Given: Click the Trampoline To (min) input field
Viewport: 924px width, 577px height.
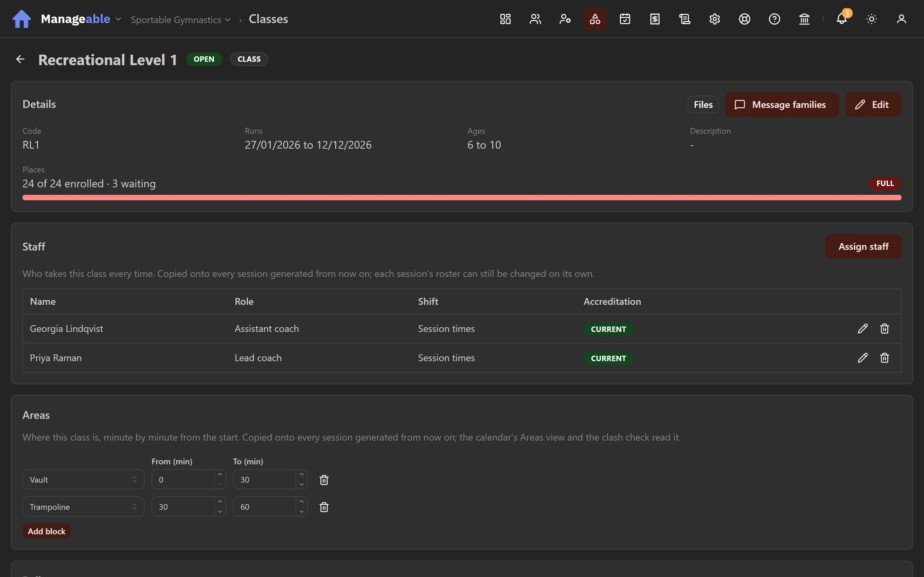Looking at the screenshot, I should click(270, 506).
